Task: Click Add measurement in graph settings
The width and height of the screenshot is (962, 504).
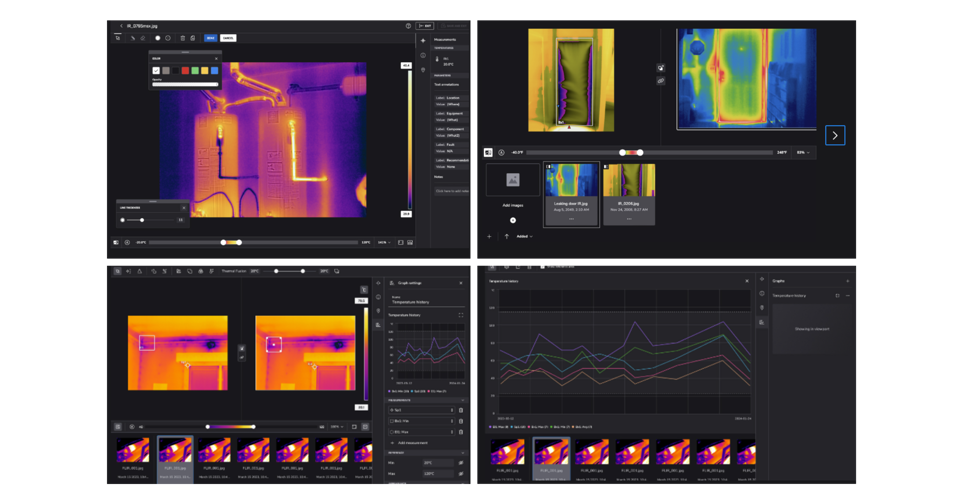Action: [x=410, y=443]
